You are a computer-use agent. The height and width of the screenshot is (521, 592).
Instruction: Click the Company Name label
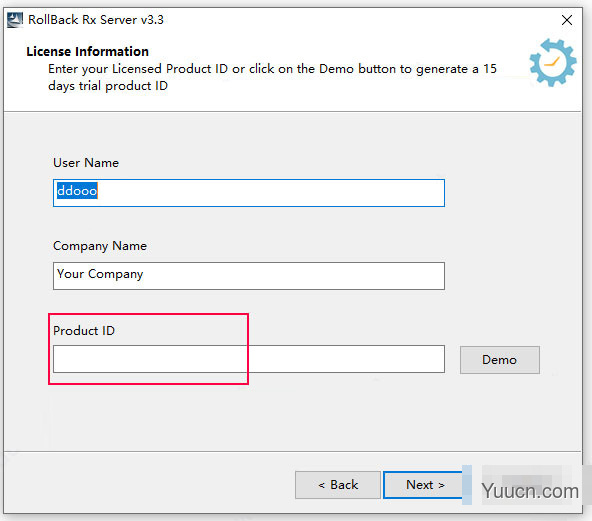pos(100,246)
